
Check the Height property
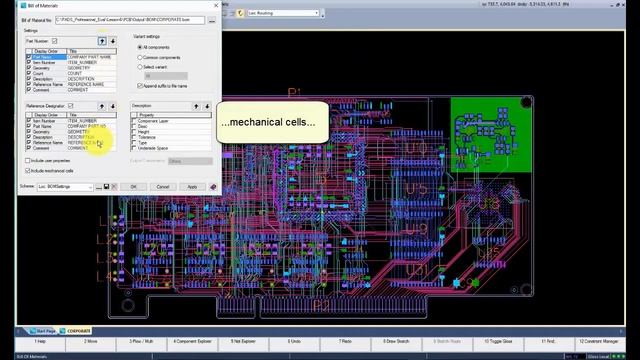[x=134, y=132]
